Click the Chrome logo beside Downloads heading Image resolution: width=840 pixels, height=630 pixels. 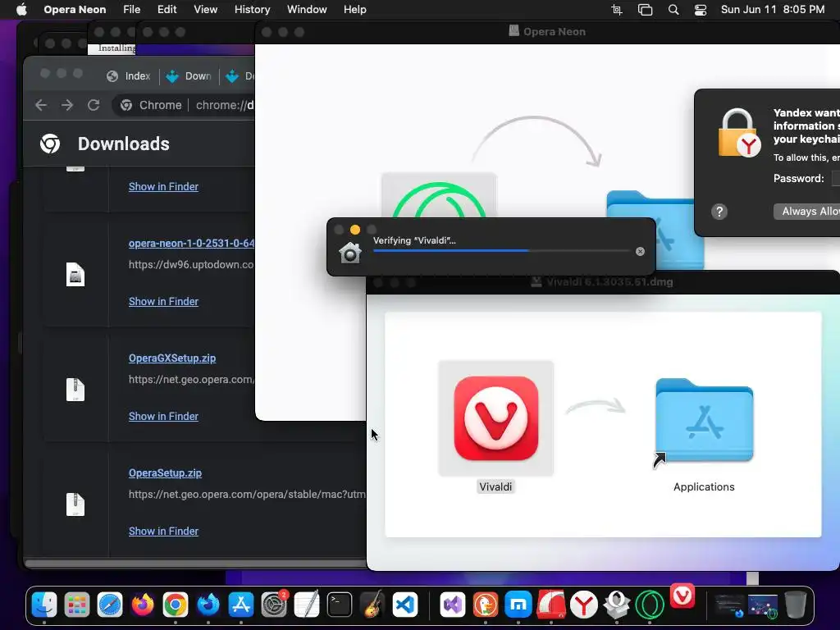click(x=50, y=144)
